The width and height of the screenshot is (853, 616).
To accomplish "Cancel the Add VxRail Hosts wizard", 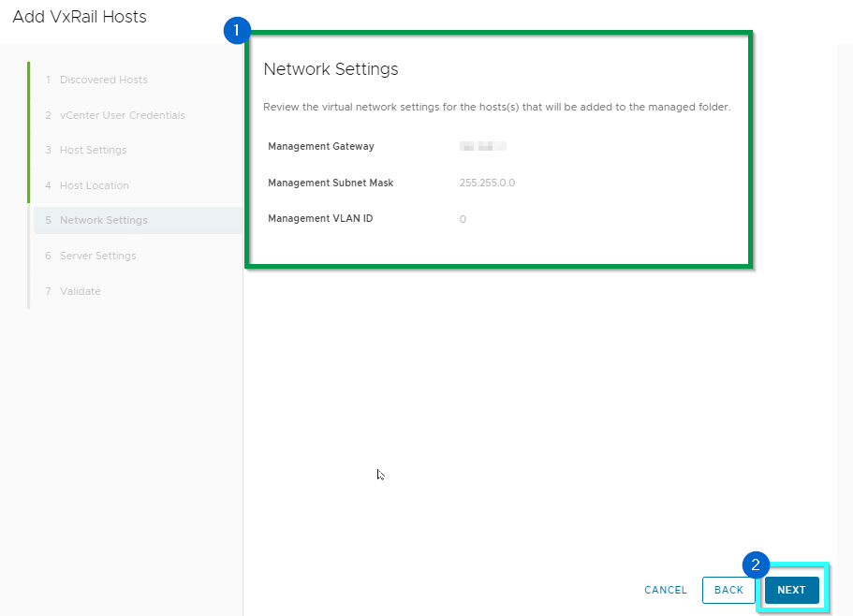I will (x=666, y=590).
